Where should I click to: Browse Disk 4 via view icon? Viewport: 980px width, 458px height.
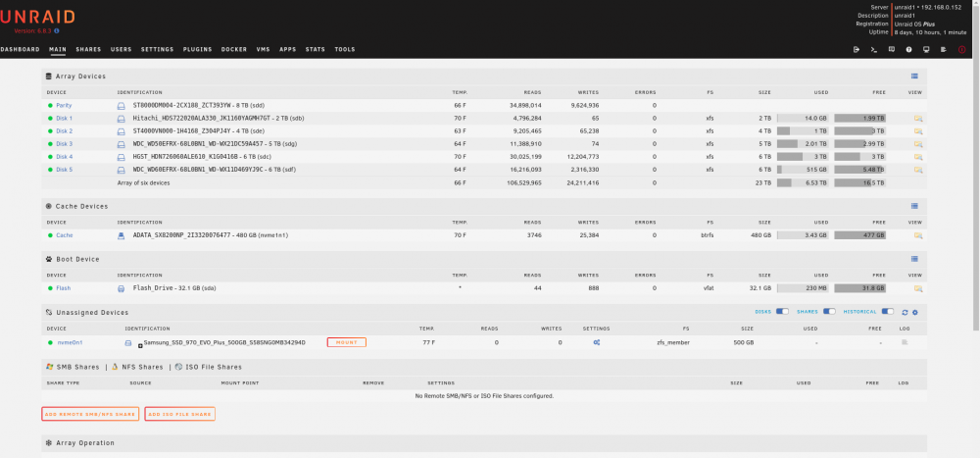[x=918, y=157]
